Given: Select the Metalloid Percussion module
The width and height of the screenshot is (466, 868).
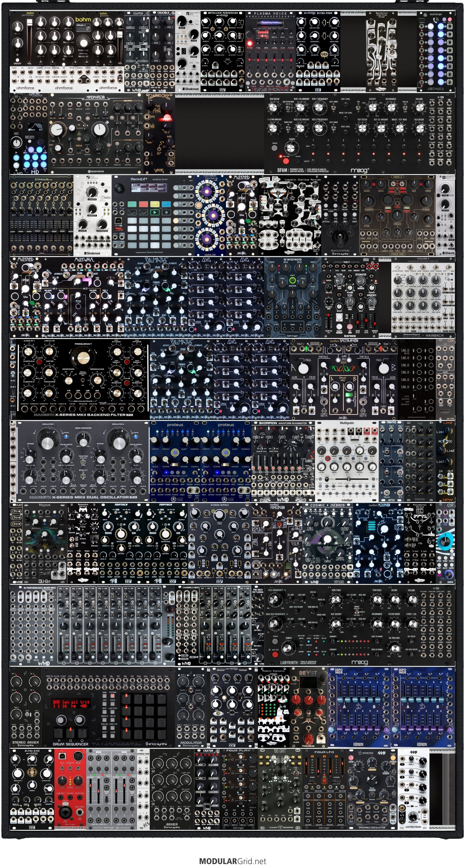Looking at the screenshot, I should tap(223, 51).
